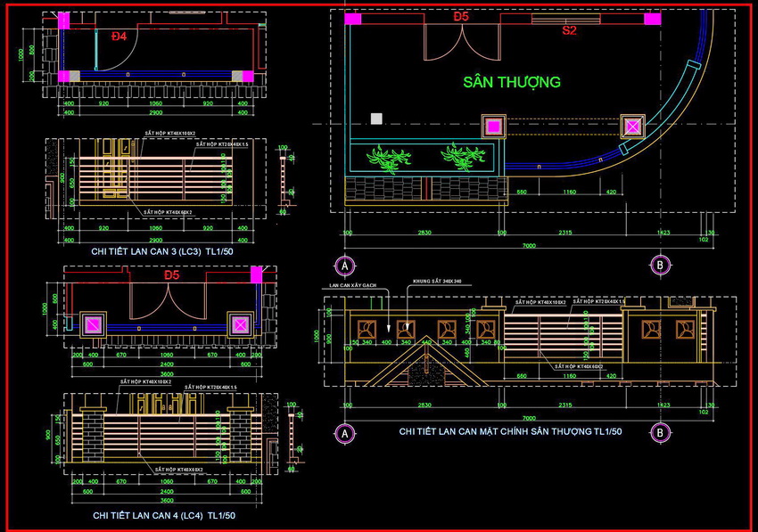Click the LAN CAN XÂY GẠCH annotation
The width and height of the screenshot is (758, 532).
pyautogui.click(x=353, y=285)
